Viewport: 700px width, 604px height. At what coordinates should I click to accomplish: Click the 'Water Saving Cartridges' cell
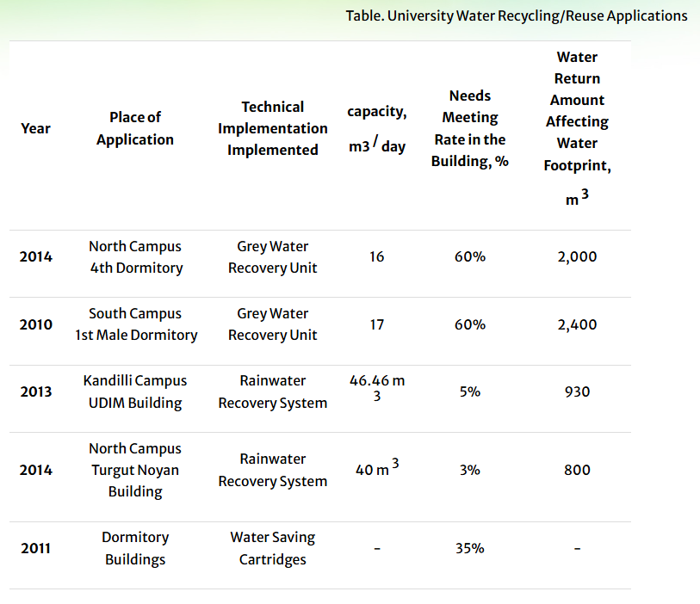[272, 548]
